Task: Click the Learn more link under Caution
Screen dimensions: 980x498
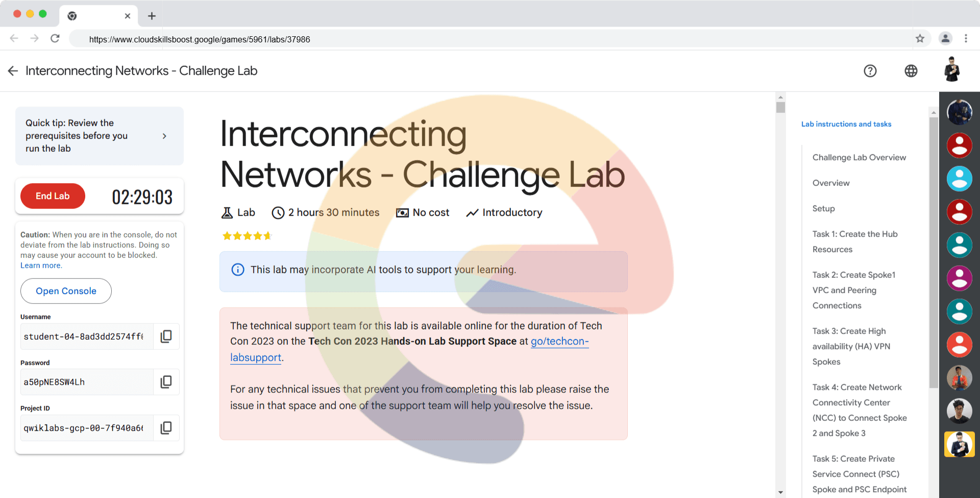Action: (x=41, y=266)
